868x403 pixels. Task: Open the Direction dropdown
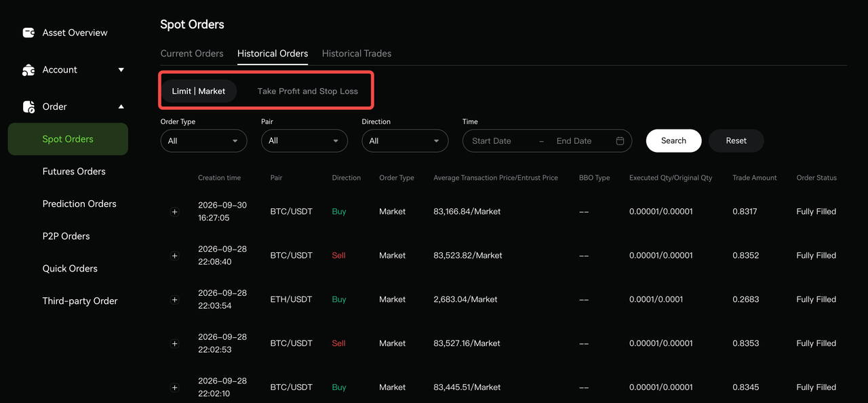(x=405, y=141)
